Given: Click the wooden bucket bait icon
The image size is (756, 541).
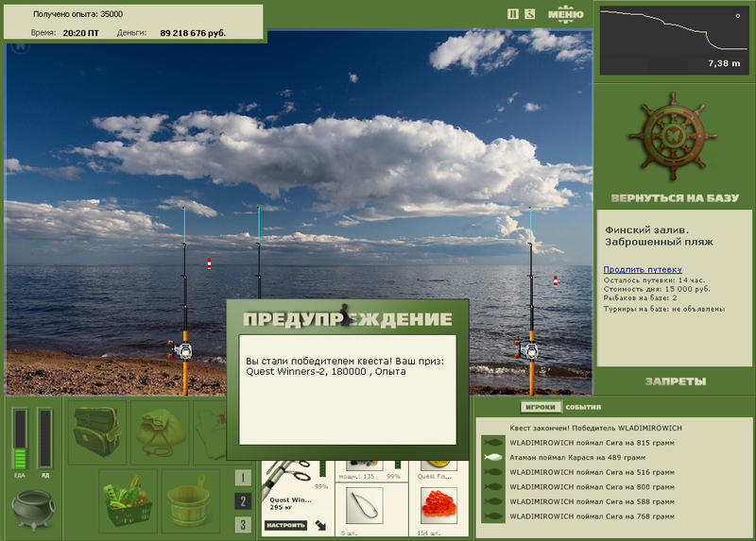Looking at the screenshot, I should point(190,500).
